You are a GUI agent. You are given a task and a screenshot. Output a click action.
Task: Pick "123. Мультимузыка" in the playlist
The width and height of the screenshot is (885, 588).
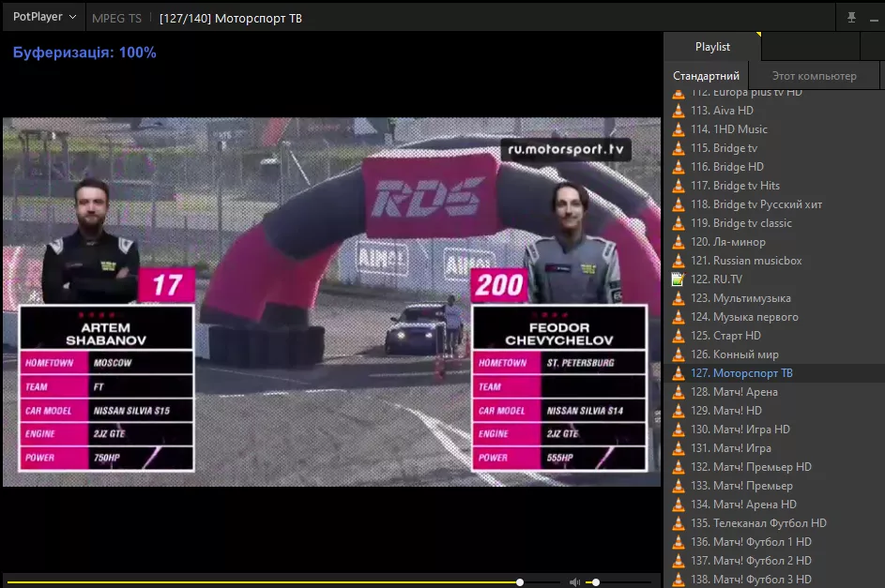740,298
